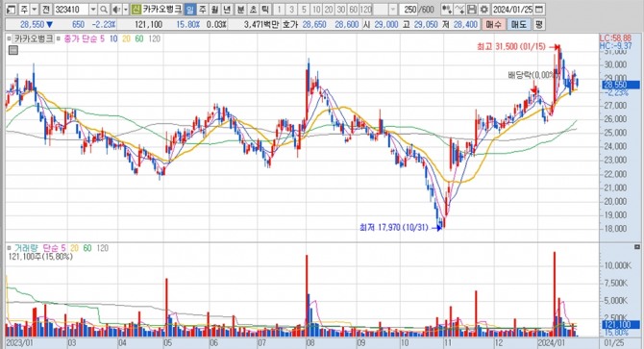Image resolution: width=644 pixels, height=349 pixels.
Task: Click the speaker sound icon
Action: point(116,9)
